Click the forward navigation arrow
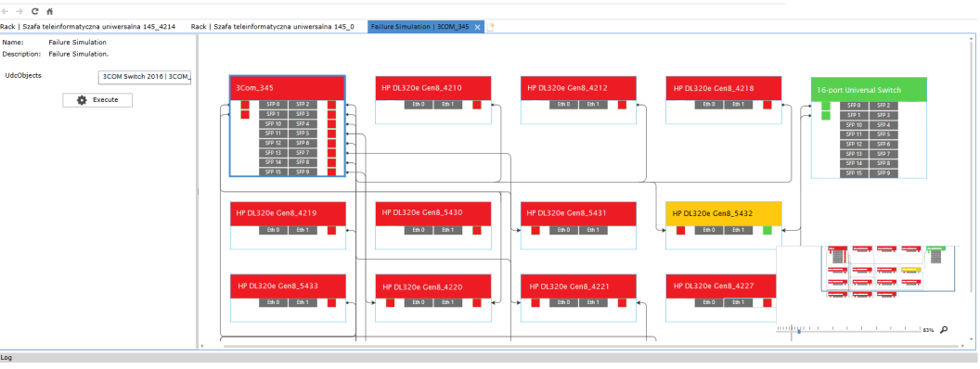The width and height of the screenshot is (980, 369). pyautogui.click(x=20, y=11)
